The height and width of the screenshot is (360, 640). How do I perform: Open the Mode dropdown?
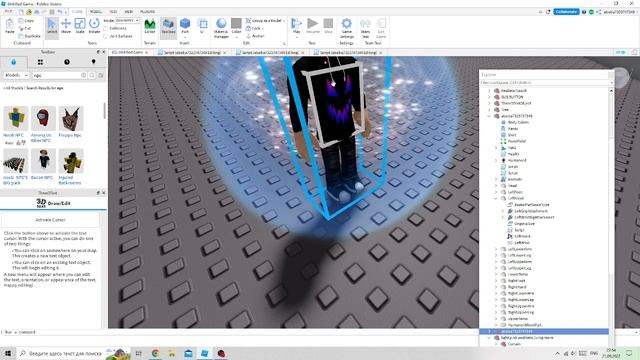pyautogui.click(x=127, y=20)
